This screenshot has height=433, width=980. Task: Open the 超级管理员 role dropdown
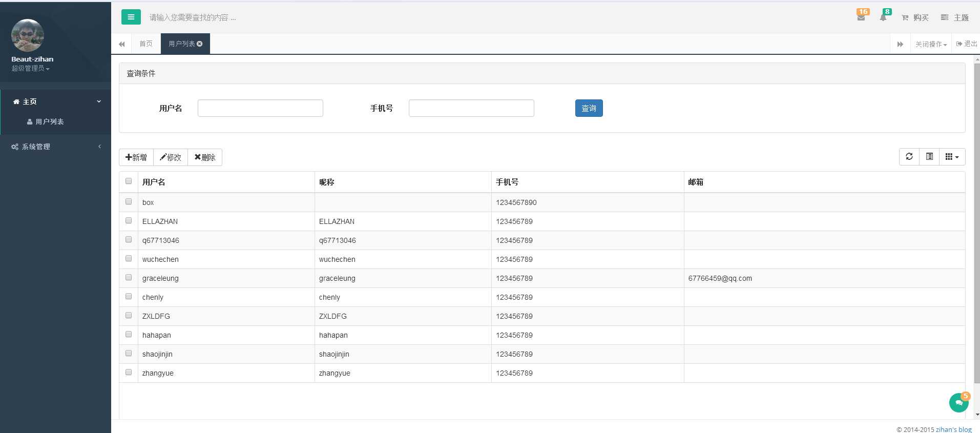(x=31, y=68)
